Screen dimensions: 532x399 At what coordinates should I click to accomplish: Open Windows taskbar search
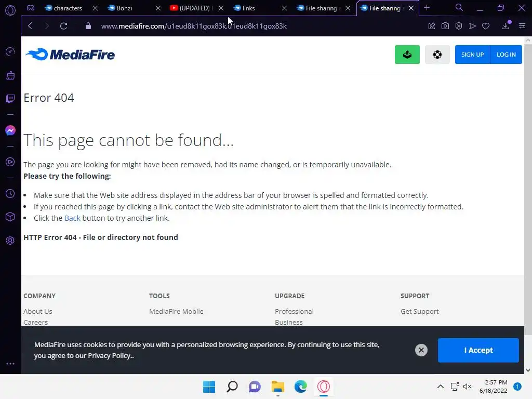pos(232,387)
